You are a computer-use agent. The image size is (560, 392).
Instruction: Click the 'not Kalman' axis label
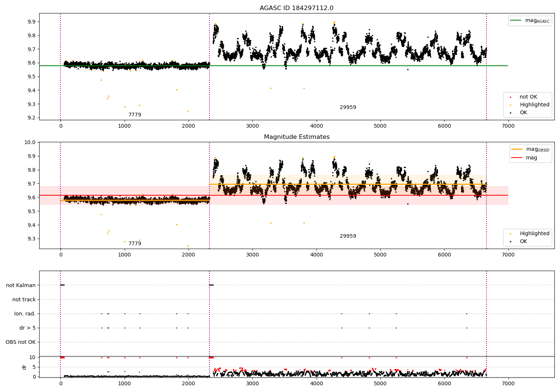21,285
